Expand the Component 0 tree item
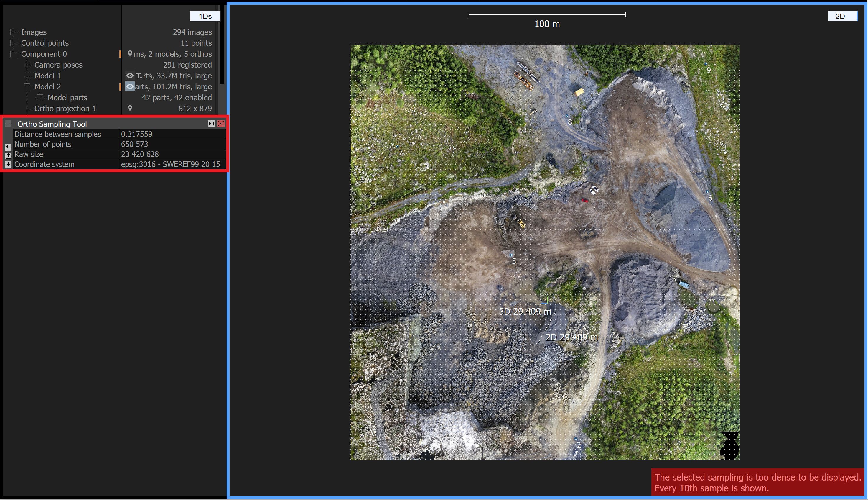This screenshot has width=868, height=500. tap(13, 54)
